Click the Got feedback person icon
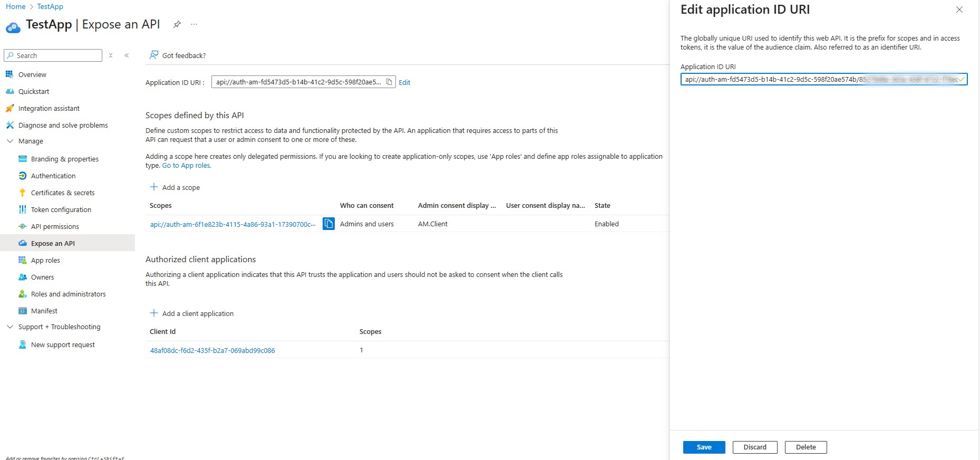The height and width of the screenshot is (460, 980). 154,55
